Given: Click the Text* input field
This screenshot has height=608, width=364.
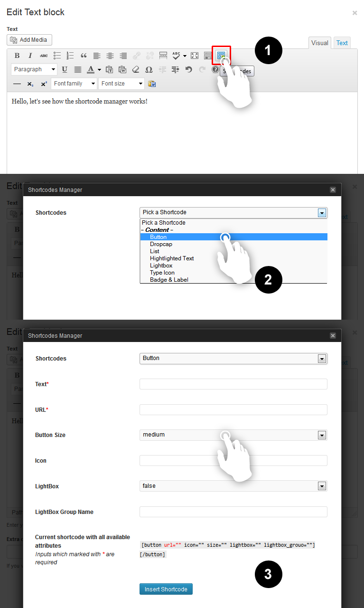Looking at the screenshot, I should coord(233,384).
